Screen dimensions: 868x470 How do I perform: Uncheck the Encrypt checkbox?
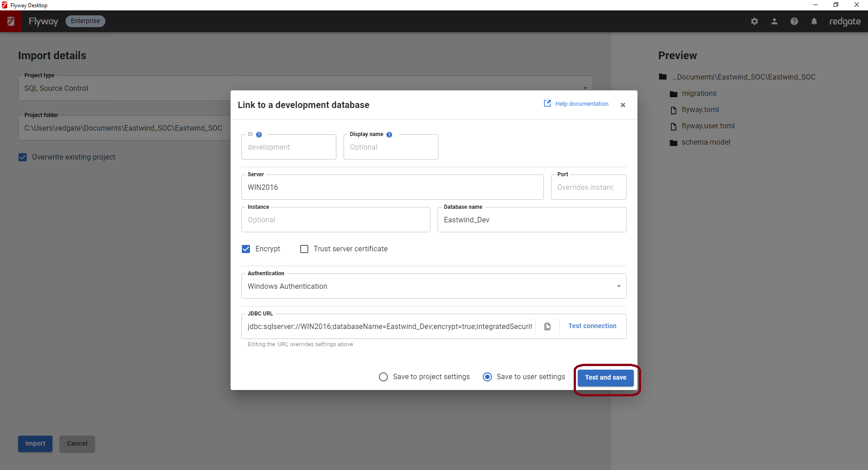click(x=246, y=249)
